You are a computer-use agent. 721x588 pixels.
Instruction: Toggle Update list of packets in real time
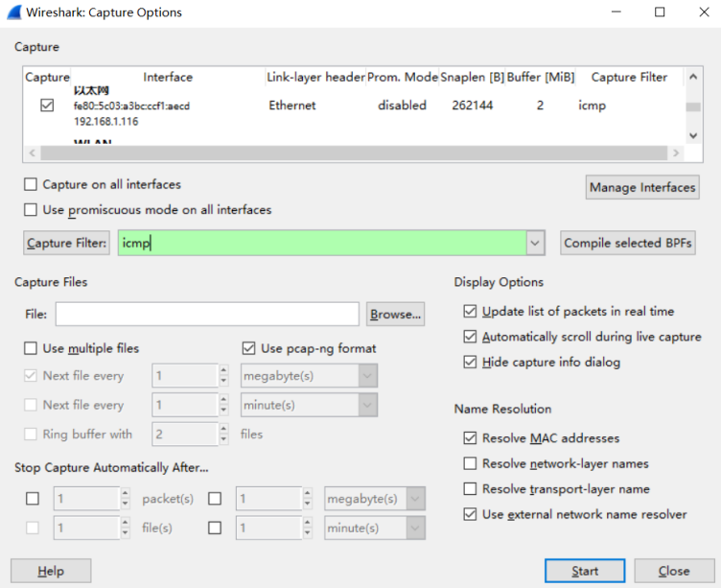click(x=470, y=312)
